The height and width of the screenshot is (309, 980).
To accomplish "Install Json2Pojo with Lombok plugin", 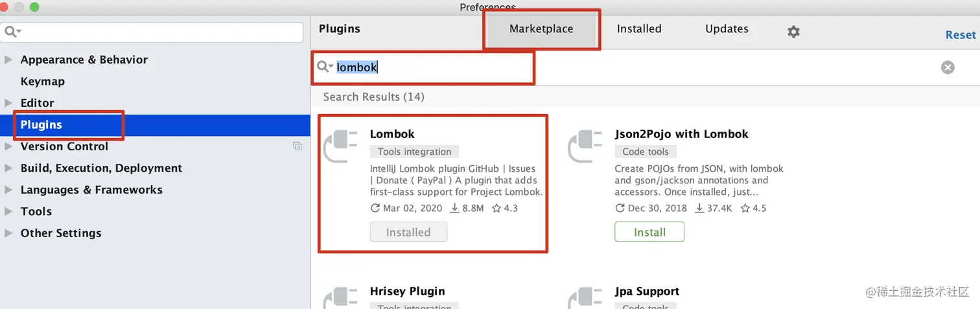I will [649, 232].
